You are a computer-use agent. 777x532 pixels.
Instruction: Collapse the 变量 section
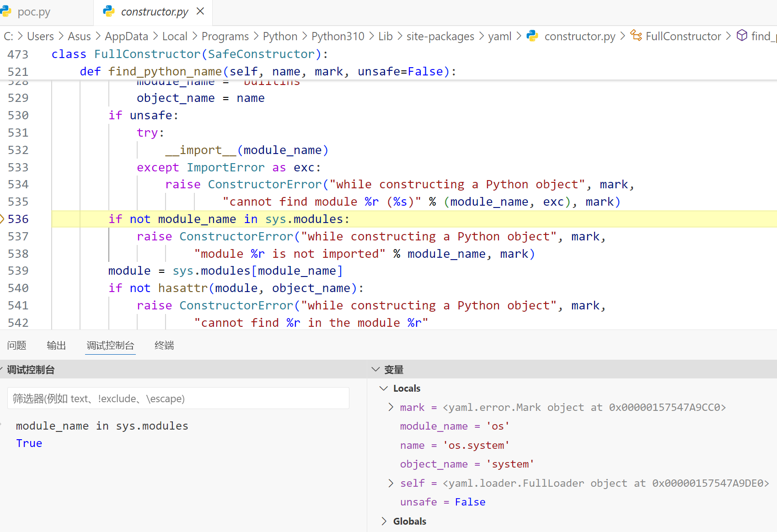[572, 370]
